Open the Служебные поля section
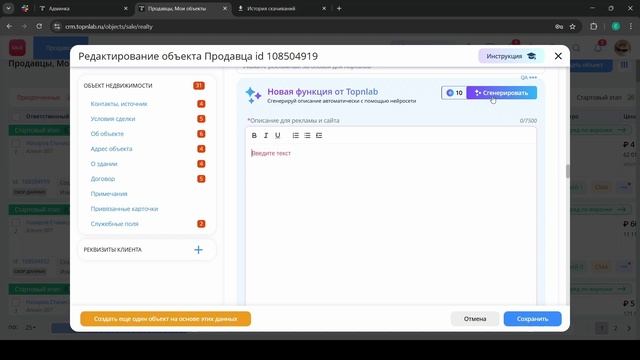The width and height of the screenshot is (640, 360). (114, 224)
